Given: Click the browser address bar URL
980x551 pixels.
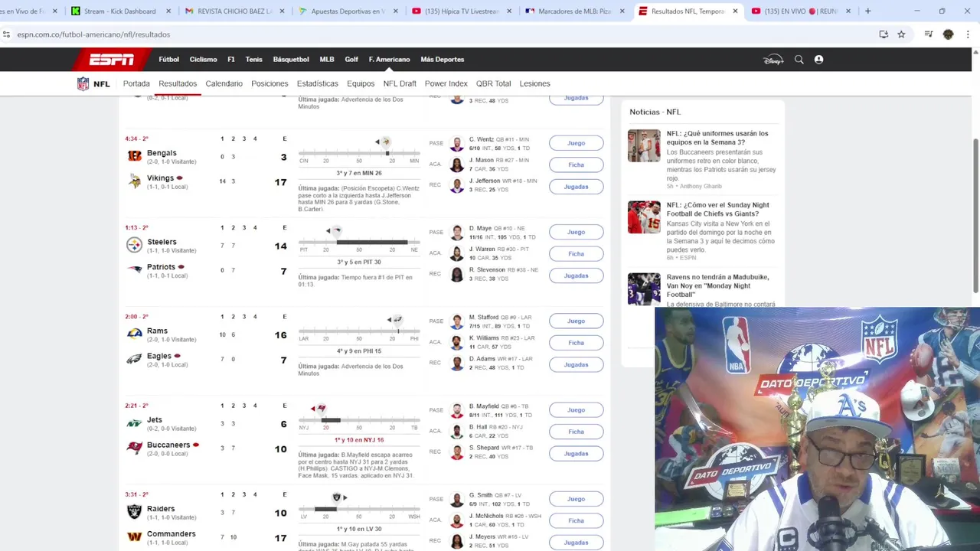Looking at the screenshot, I should [93, 34].
